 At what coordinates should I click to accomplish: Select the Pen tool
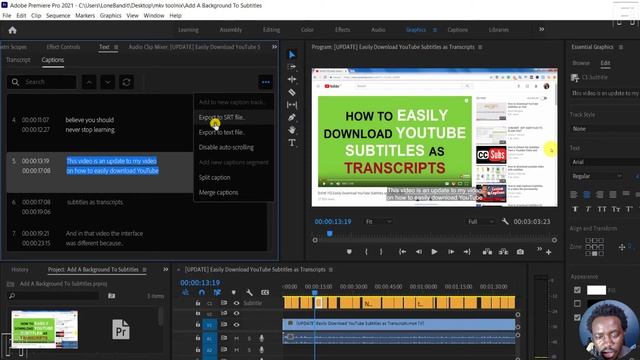coord(292,118)
